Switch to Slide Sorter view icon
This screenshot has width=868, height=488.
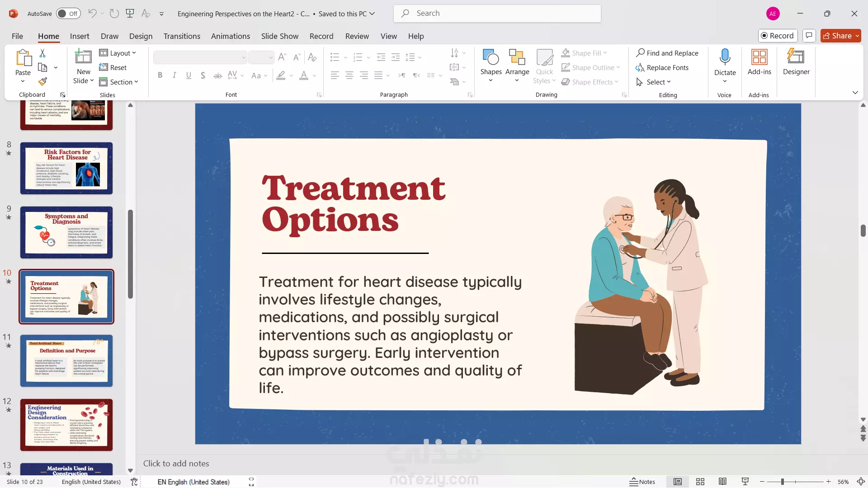point(700,482)
